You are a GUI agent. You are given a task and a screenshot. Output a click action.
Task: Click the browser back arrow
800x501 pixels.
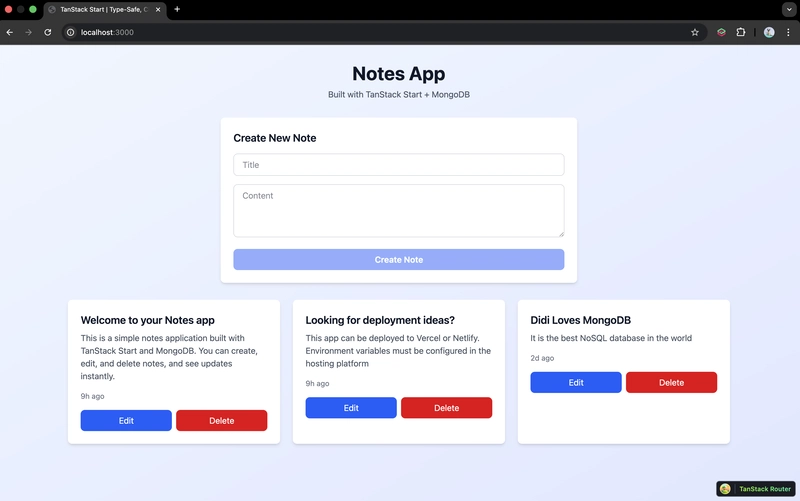point(10,32)
